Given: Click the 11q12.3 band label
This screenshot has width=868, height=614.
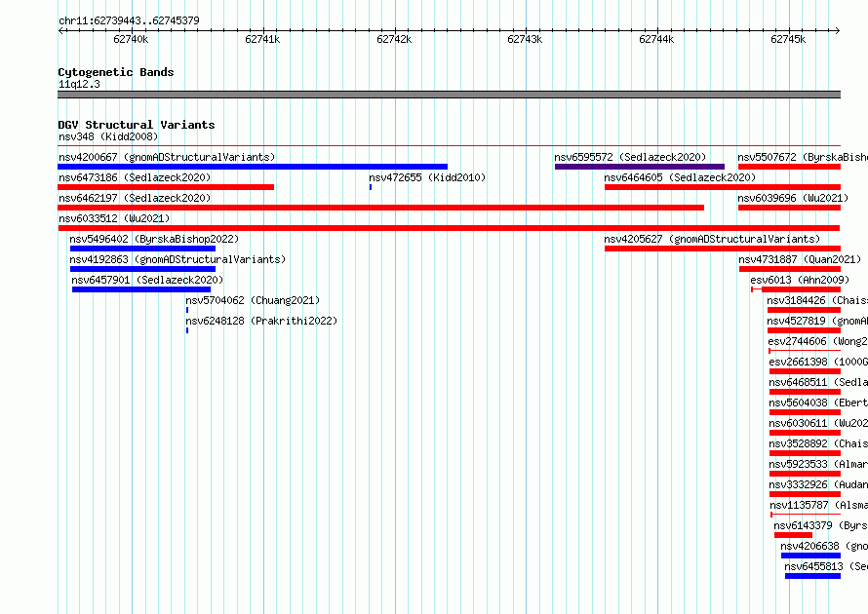Looking at the screenshot, I should [x=79, y=84].
